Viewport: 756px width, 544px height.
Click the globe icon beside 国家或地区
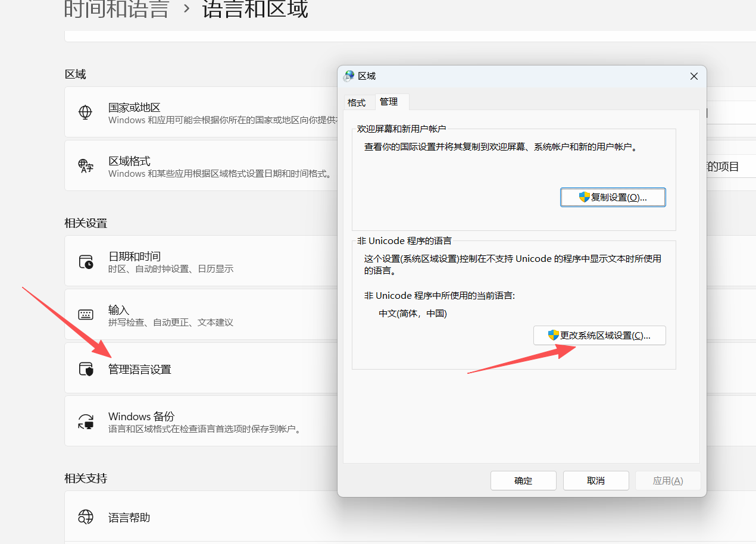click(x=86, y=112)
